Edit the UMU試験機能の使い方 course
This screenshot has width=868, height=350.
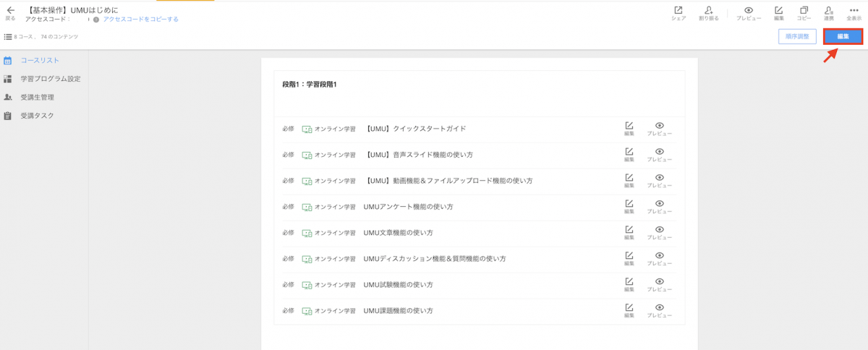coord(629,285)
